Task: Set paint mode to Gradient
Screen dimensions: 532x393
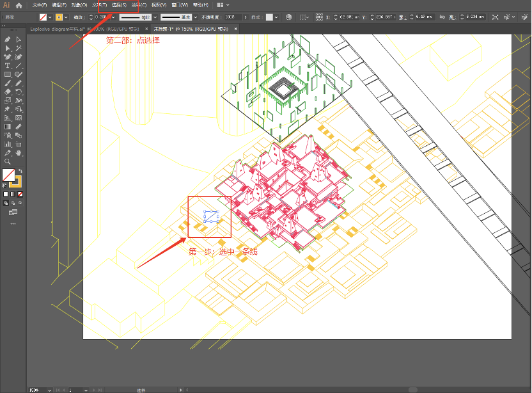Action: click(x=13, y=194)
